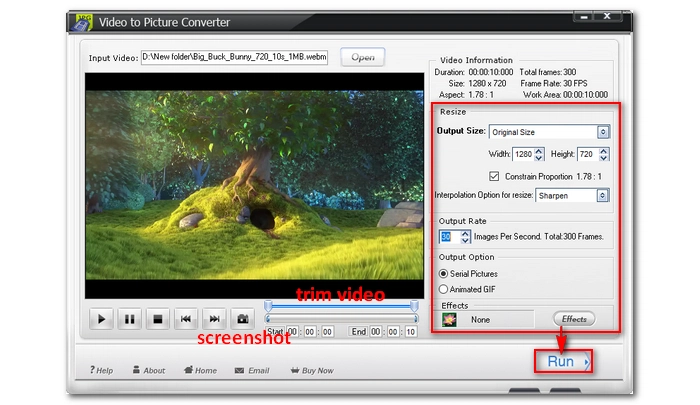Viewport: 700px width, 405px height.
Task: Click the Run button
Action: (x=561, y=361)
